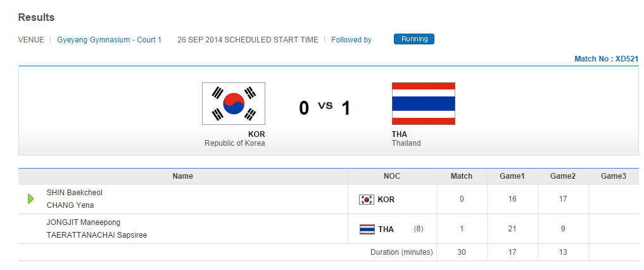Click the Match column header
Viewport: 644px width, 270px height.
point(461,176)
